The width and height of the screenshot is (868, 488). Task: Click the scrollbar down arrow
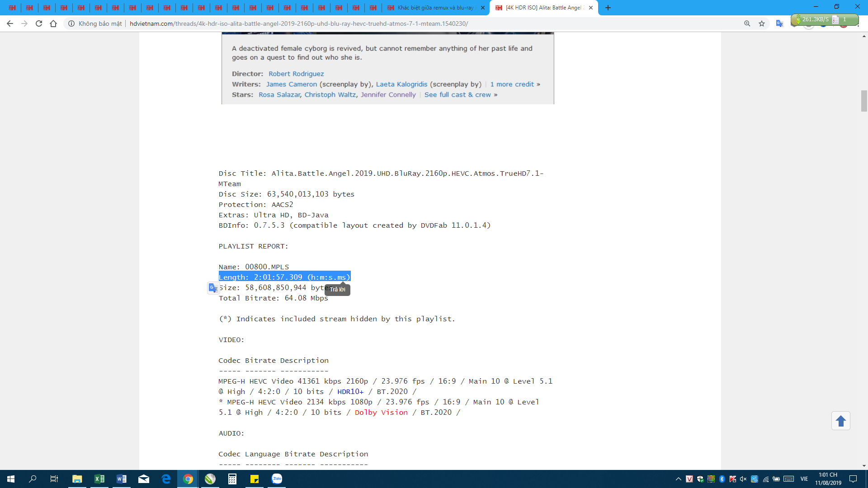[864, 466]
